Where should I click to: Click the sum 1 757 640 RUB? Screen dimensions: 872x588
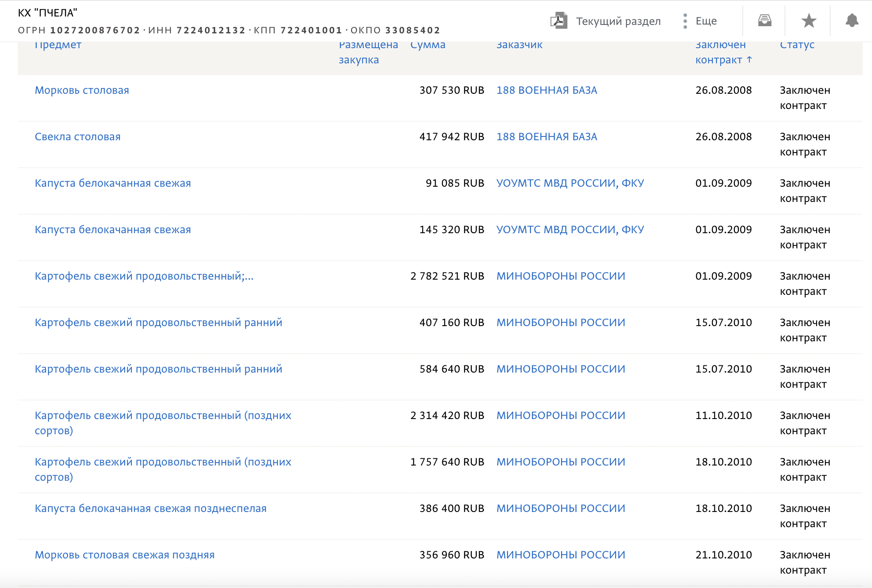pos(447,462)
